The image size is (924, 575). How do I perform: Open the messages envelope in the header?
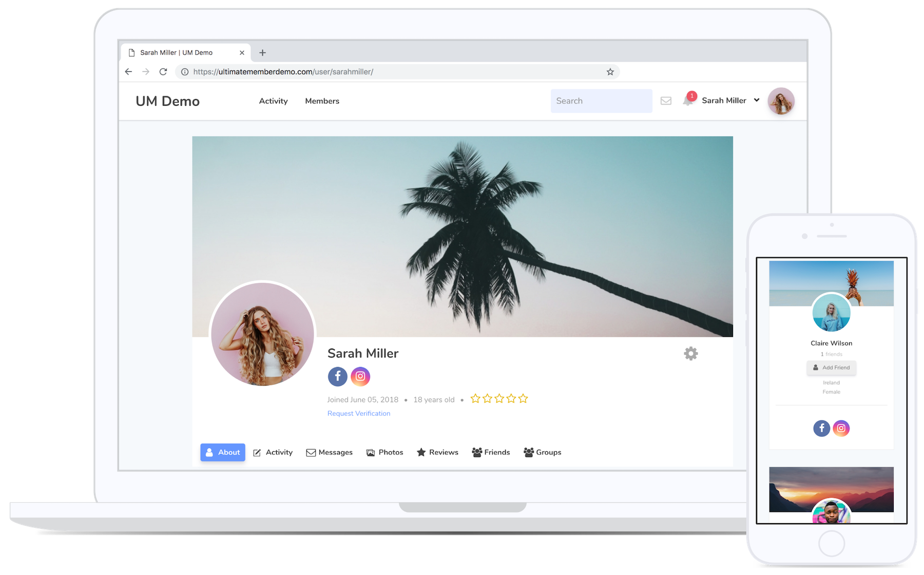666,101
